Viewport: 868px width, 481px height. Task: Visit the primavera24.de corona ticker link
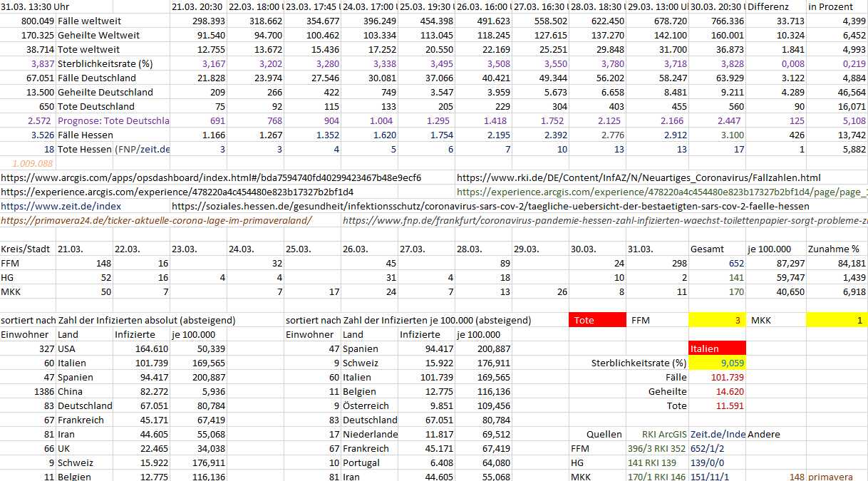coord(156,220)
